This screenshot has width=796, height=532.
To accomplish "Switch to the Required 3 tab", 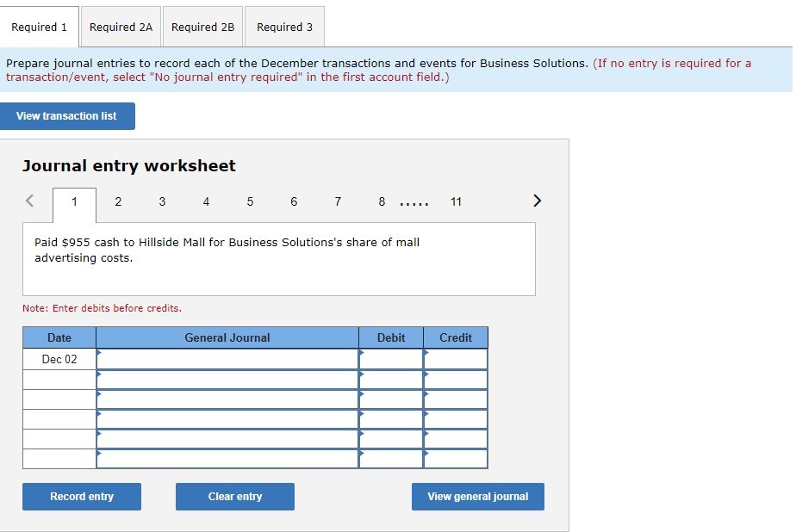I will (284, 27).
